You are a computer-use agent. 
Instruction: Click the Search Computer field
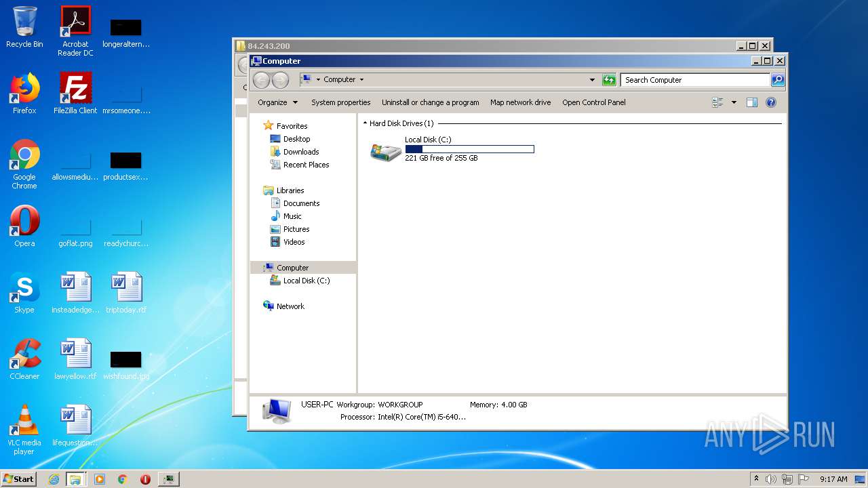[696, 80]
